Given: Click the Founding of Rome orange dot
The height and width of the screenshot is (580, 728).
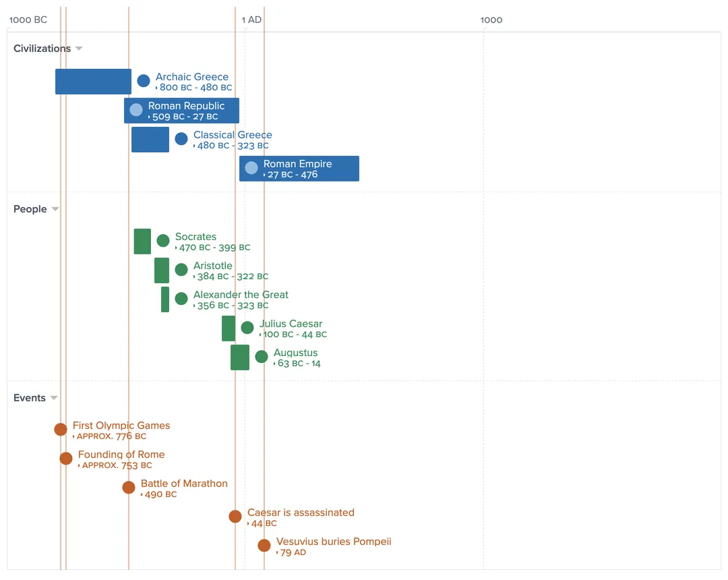Looking at the screenshot, I should pos(66,459).
